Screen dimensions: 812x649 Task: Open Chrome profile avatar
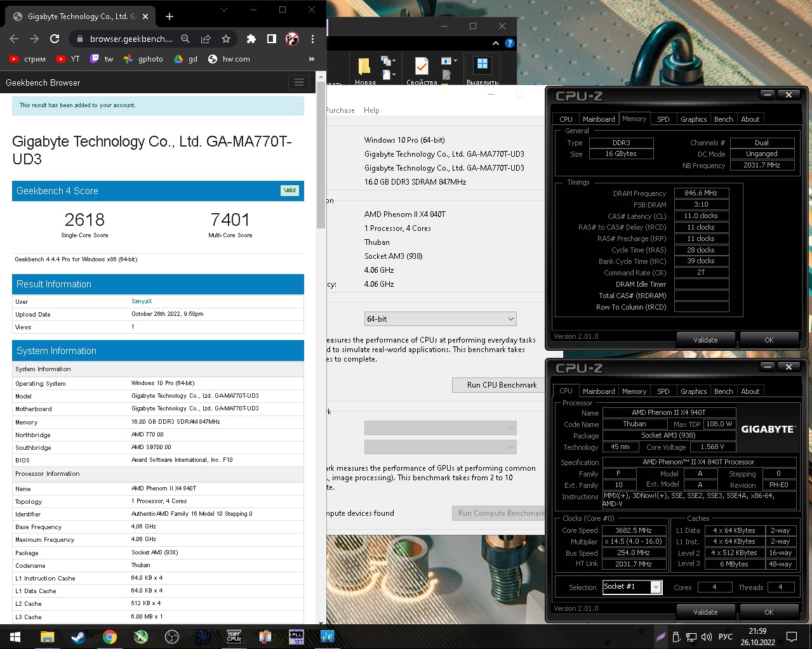[x=292, y=39]
